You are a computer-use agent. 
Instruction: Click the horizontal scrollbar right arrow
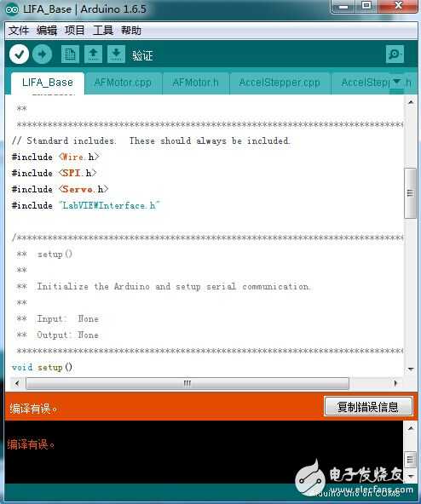click(x=396, y=383)
